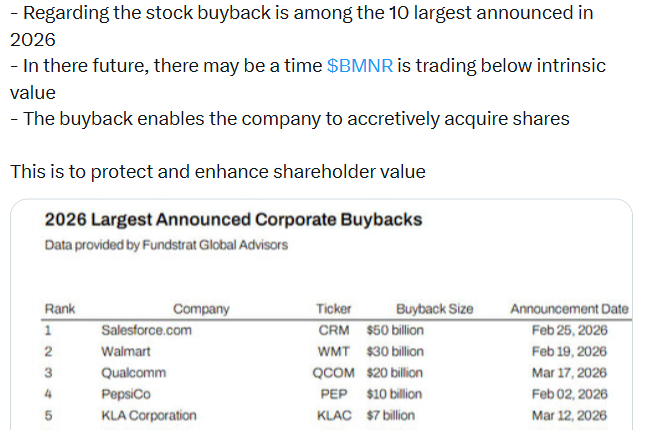Click the Rank column header
The width and height of the screenshot is (645, 430).
pyautogui.click(x=60, y=309)
